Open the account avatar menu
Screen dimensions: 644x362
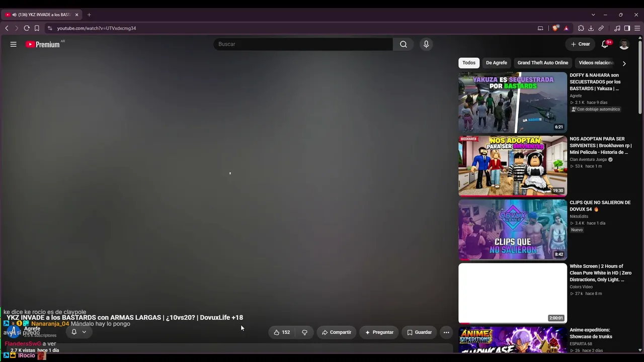click(x=624, y=44)
